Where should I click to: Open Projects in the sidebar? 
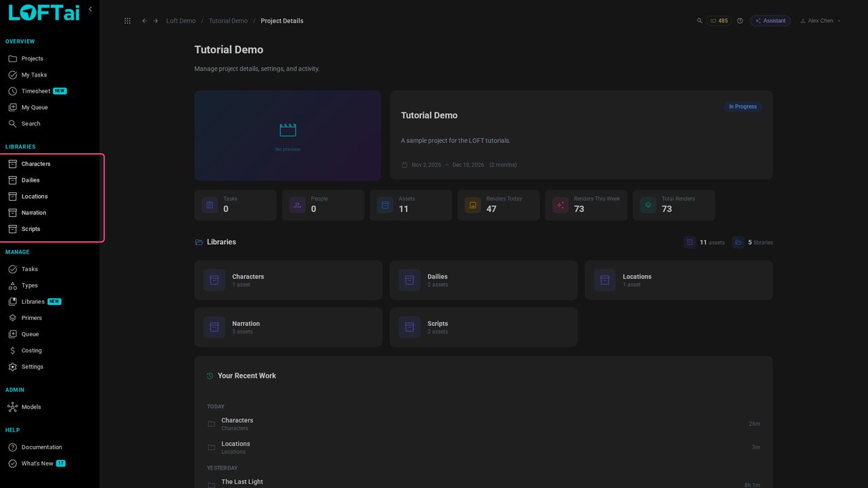(x=50, y=58)
